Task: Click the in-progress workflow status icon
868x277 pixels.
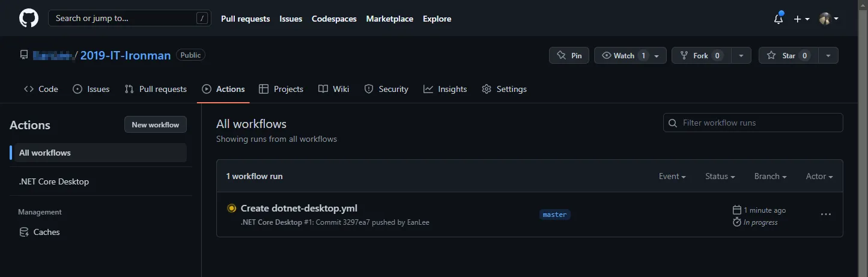Action: pyautogui.click(x=231, y=209)
